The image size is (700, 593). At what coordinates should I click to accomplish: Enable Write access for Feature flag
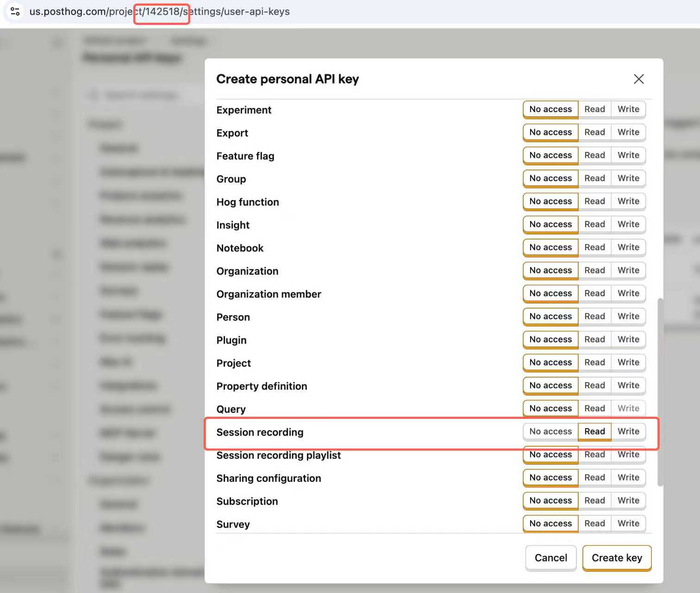point(628,155)
